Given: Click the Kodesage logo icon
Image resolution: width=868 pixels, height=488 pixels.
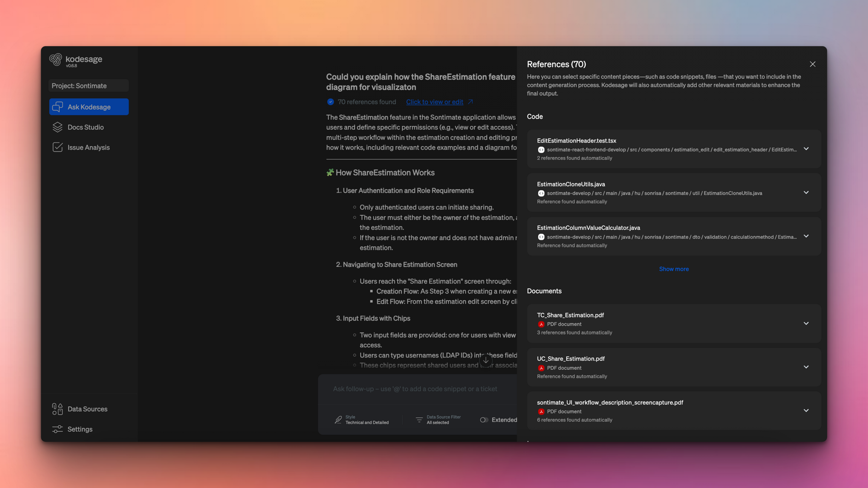Looking at the screenshot, I should [57, 60].
